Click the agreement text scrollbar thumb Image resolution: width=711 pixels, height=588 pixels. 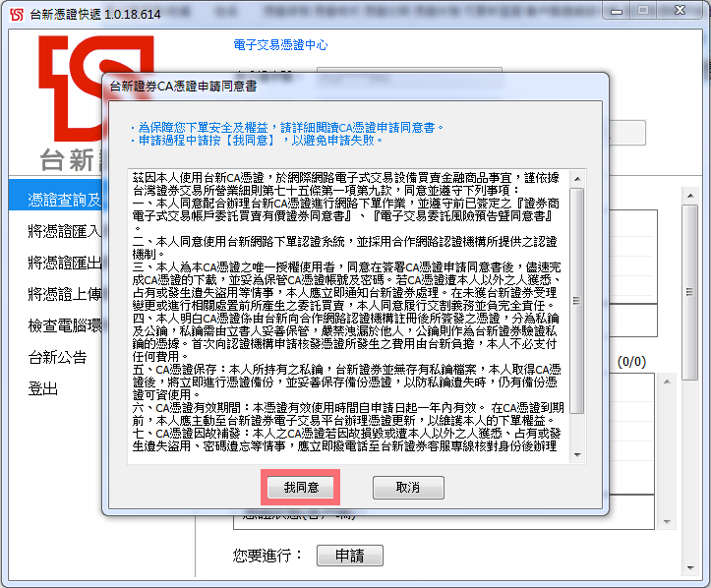577,301
